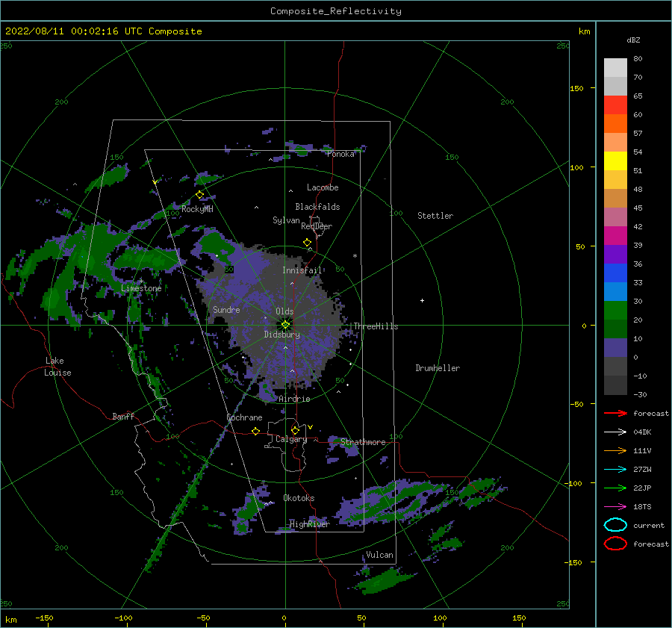This screenshot has width=672, height=628.
Task: Click the Composite_Reflectivity title
Action: tap(336, 11)
